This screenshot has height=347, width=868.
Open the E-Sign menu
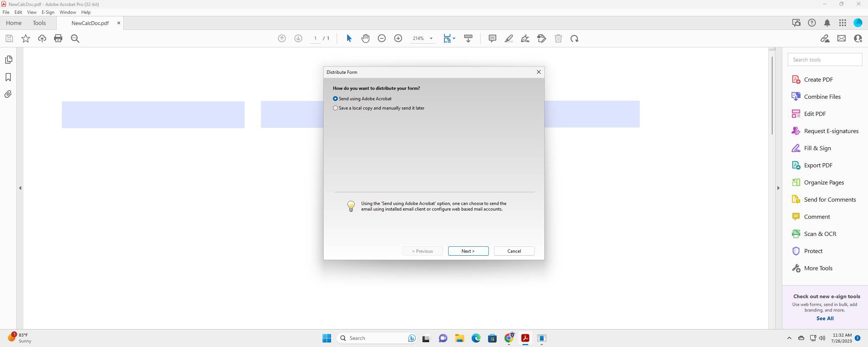pyautogui.click(x=48, y=12)
